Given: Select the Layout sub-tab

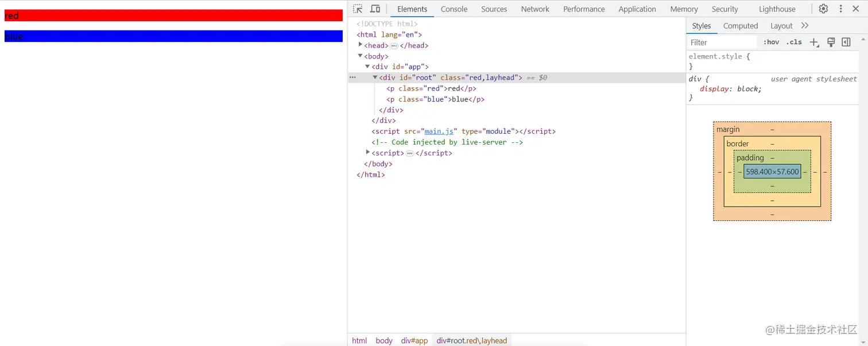Looking at the screenshot, I should [781, 26].
